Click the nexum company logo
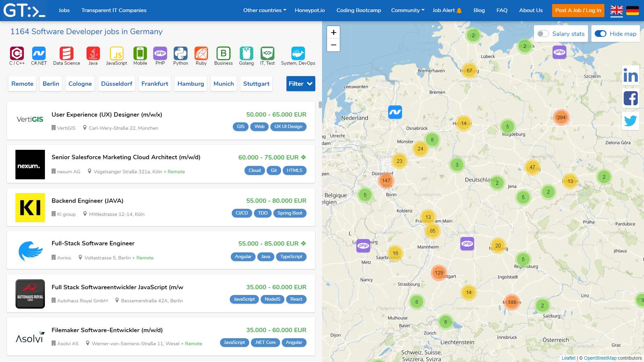 30,165
